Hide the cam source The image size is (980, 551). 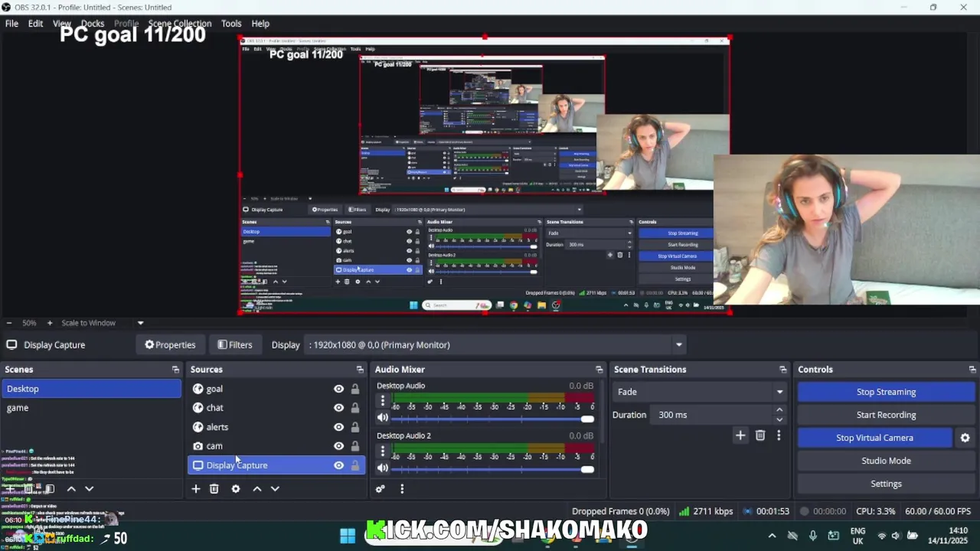pyautogui.click(x=338, y=446)
